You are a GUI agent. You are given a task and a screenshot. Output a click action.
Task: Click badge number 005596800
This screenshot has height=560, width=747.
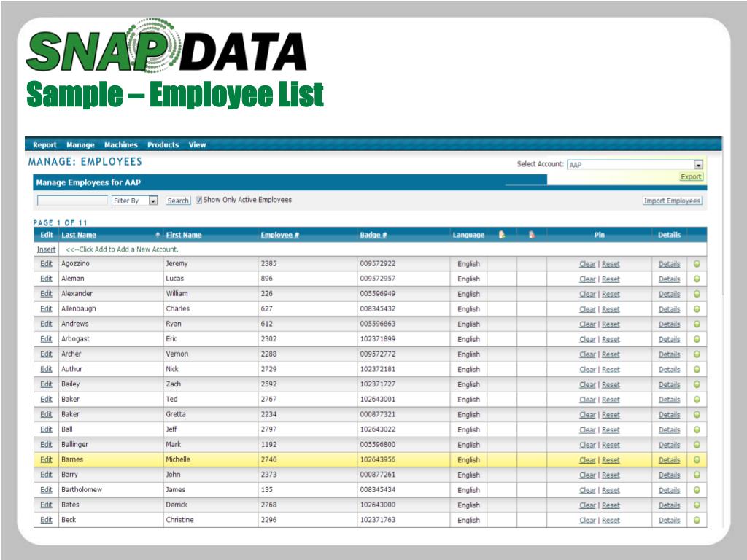[x=378, y=444]
